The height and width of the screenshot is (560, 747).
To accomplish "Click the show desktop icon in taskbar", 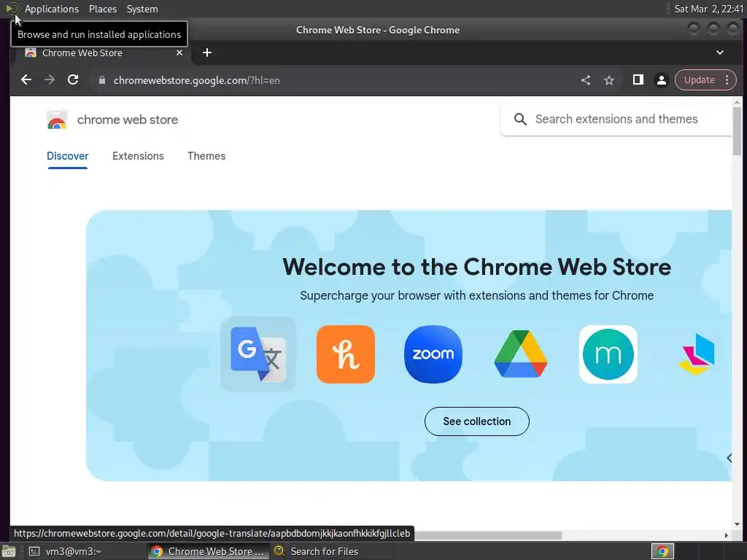I will coord(8,551).
